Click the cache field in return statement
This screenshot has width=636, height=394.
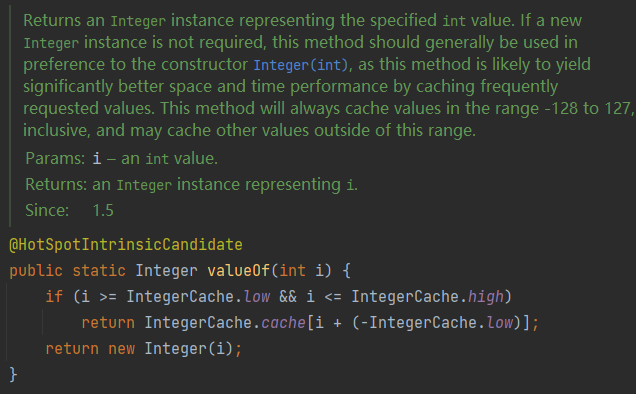283,323
